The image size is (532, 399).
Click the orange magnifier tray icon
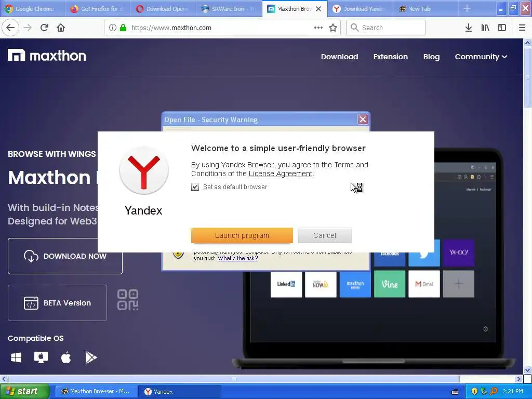point(494,392)
